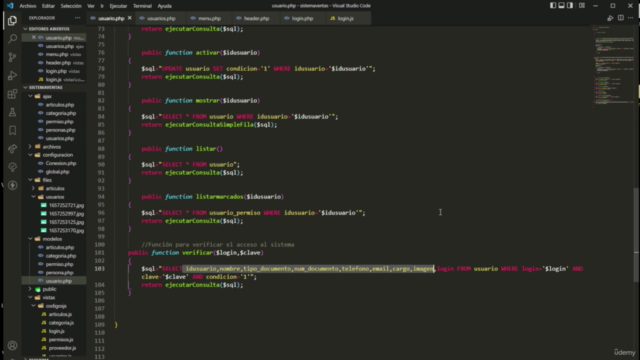The image size is (640, 360).
Task: Click the split editor icon
Action: 620,18
